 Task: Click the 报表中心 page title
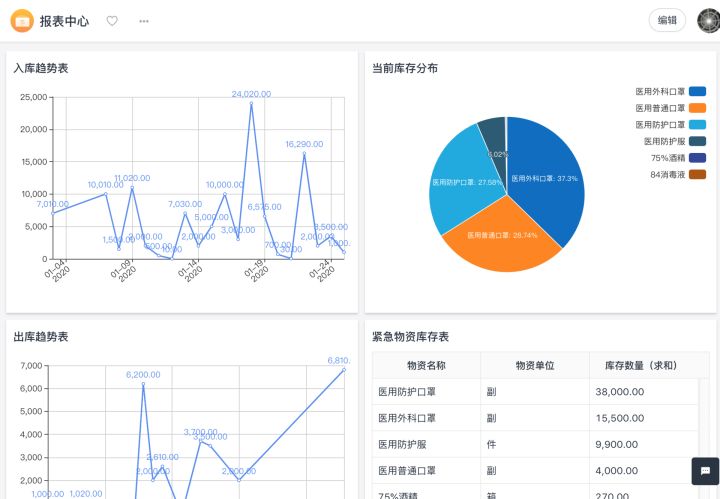click(64, 21)
